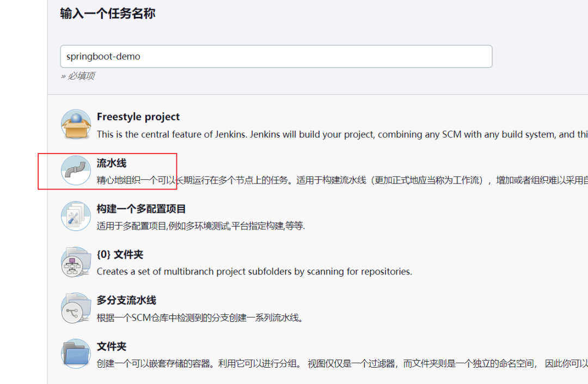The image size is (588, 384).
Task: Select the {0} 文件夹 title
Action: [120, 254]
